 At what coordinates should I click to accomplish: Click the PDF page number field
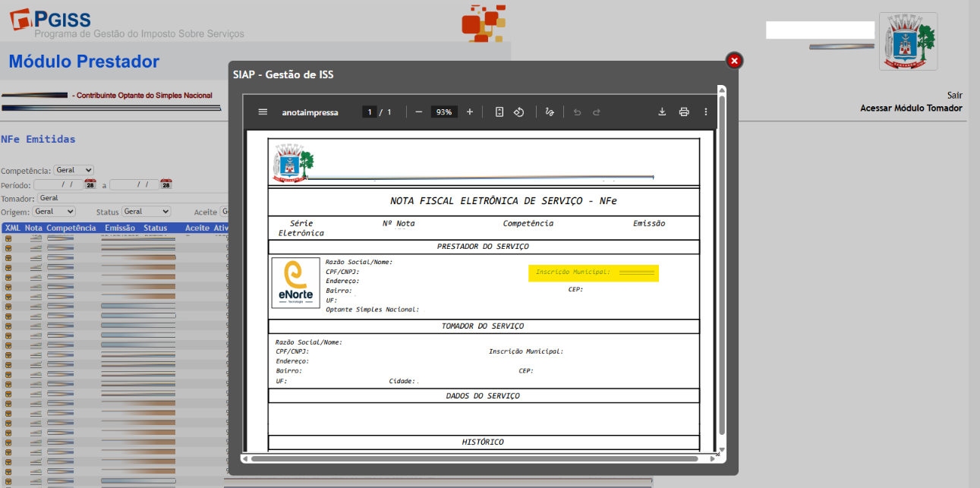click(x=370, y=112)
